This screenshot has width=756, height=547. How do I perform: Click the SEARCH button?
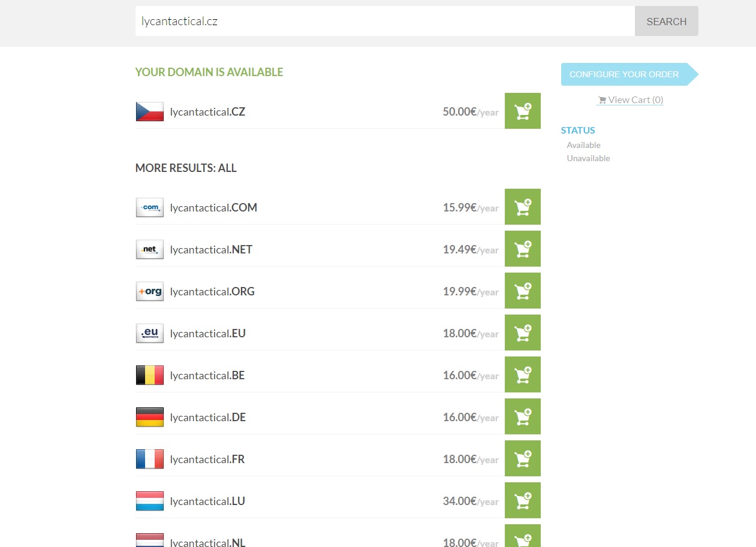[667, 21]
